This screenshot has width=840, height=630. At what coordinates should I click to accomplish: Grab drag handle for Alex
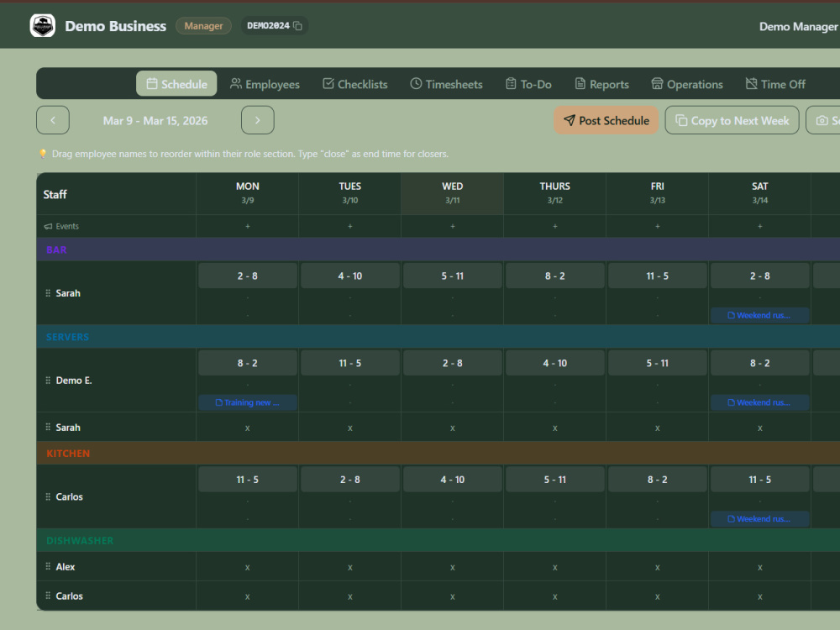48,567
